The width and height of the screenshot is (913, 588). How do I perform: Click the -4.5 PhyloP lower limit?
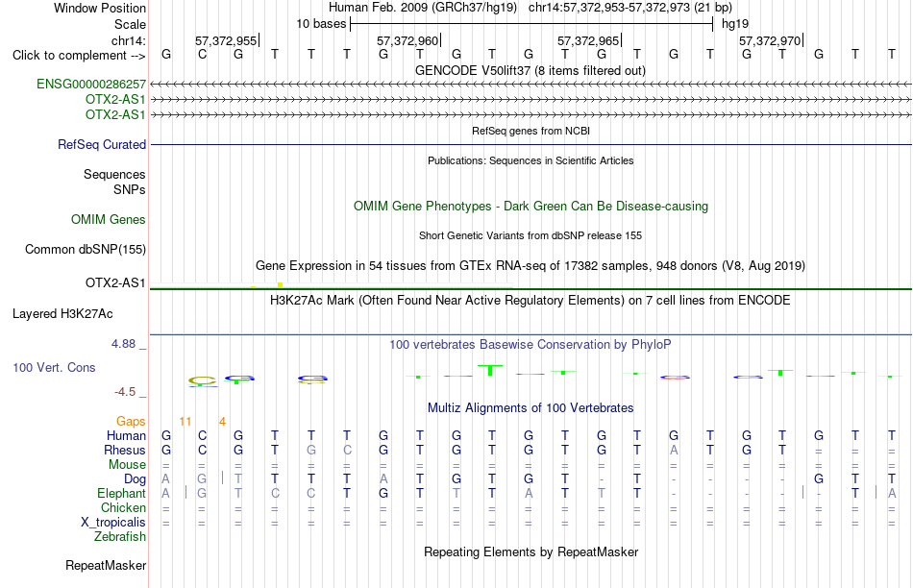[x=125, y=392]
